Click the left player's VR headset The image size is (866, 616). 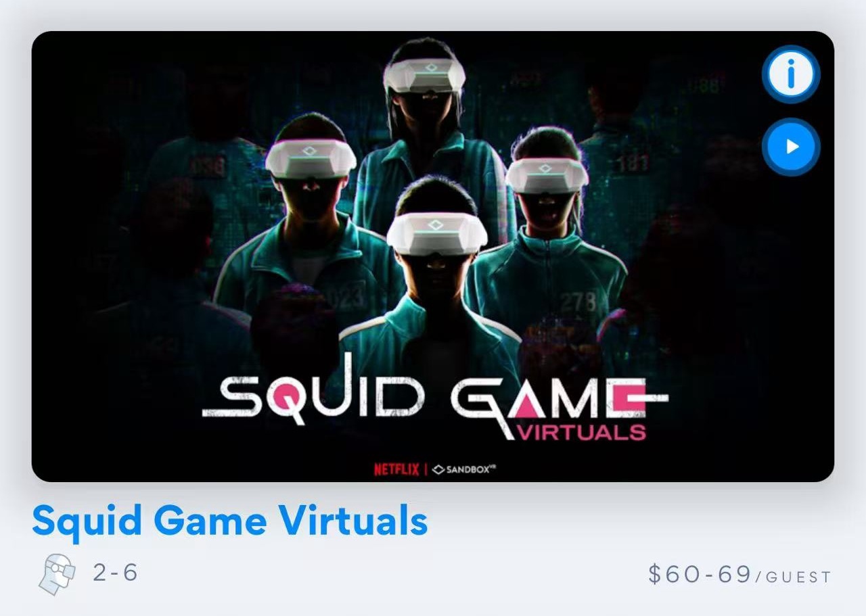[311, 158]
